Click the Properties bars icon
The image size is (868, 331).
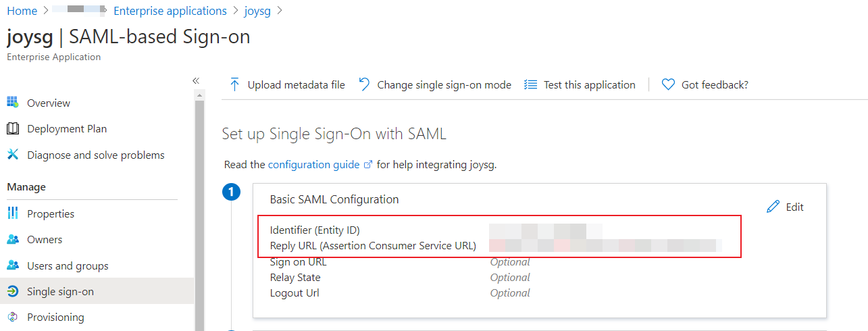coord(12,213)
